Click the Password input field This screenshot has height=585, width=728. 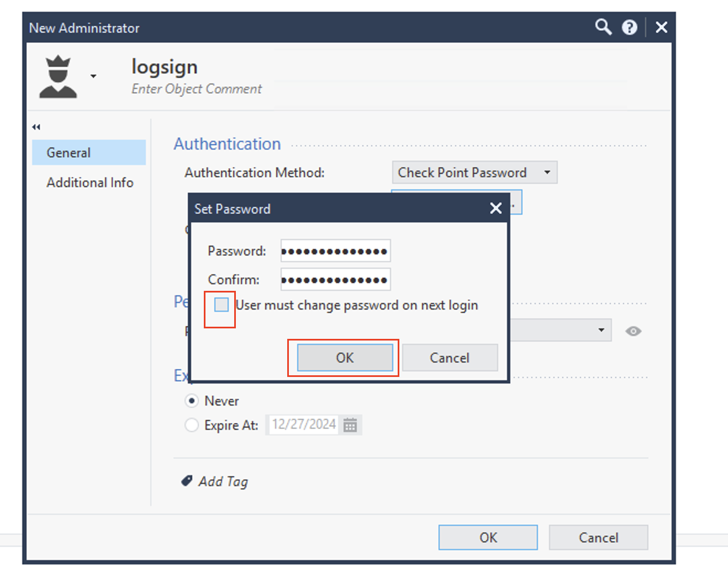tap(335, 251)
